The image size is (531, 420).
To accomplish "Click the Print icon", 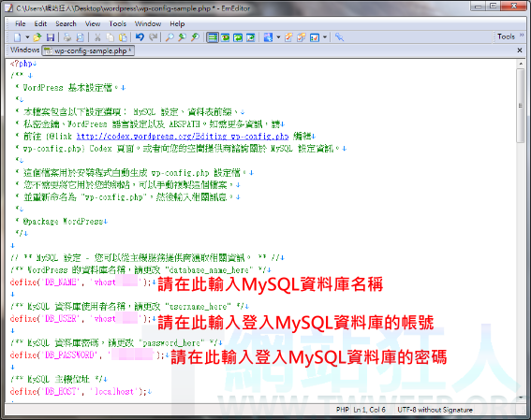I will (x=67, y=37).
